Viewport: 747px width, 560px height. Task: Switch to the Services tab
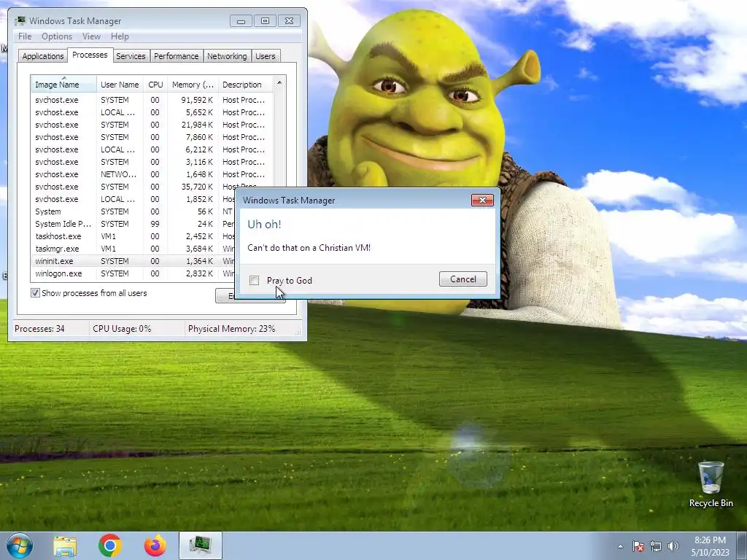pos(131,56)
